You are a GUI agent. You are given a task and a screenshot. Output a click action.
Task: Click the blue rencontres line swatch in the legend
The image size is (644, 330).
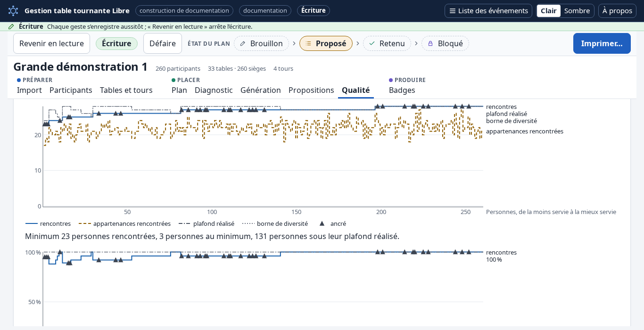[31, 223]
